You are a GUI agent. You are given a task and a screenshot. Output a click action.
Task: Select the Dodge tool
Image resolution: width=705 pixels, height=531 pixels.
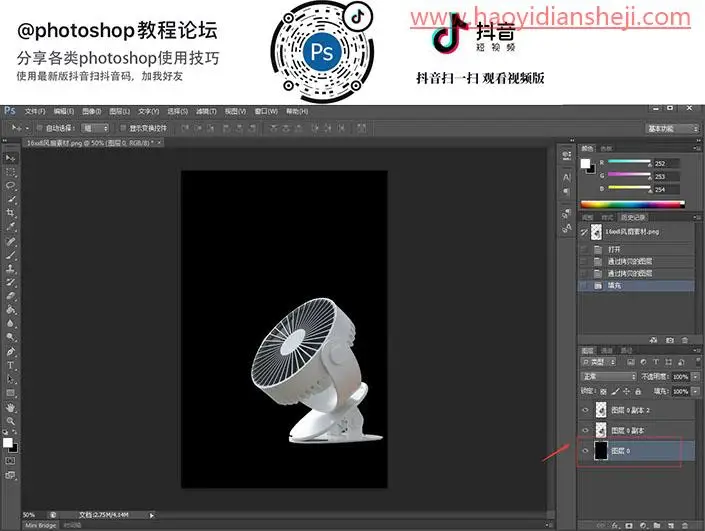point(10,337)
